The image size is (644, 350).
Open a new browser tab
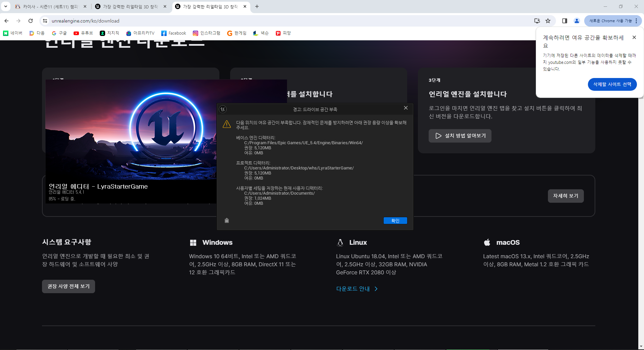point(257,6)
